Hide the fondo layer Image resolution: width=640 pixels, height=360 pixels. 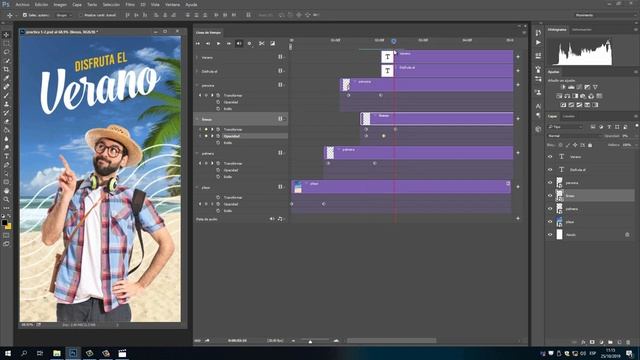(550, 235)
